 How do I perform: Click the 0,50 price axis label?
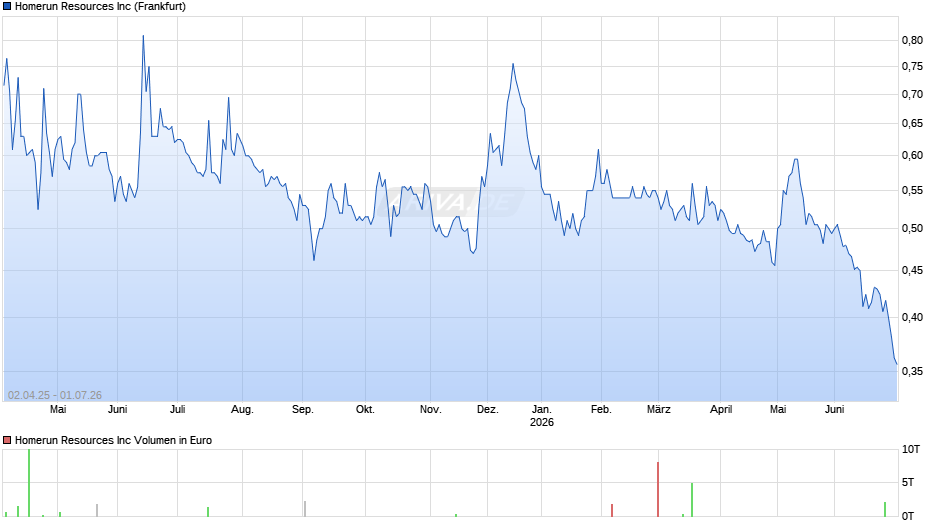click(912, 229)
